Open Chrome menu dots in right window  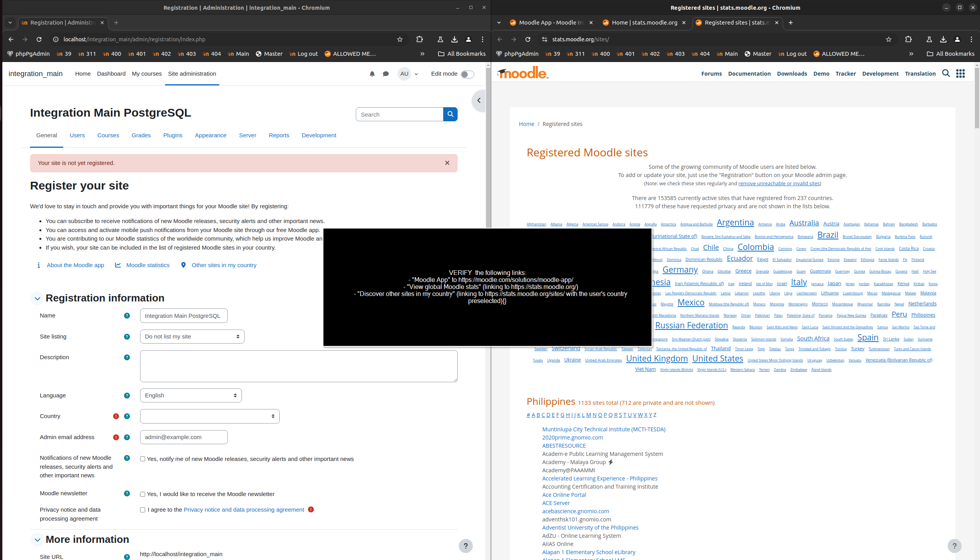click(971, 39)
